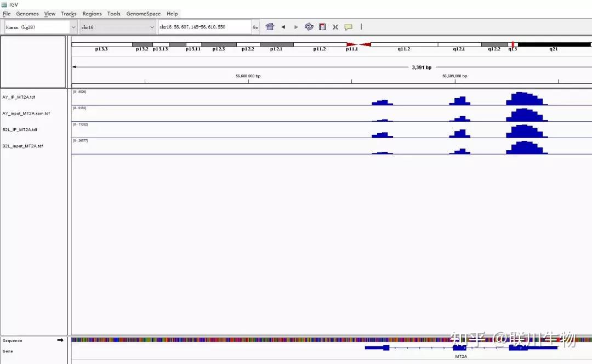Click the forward navigation arrow
592x364 pixels.
coord(295,26)
